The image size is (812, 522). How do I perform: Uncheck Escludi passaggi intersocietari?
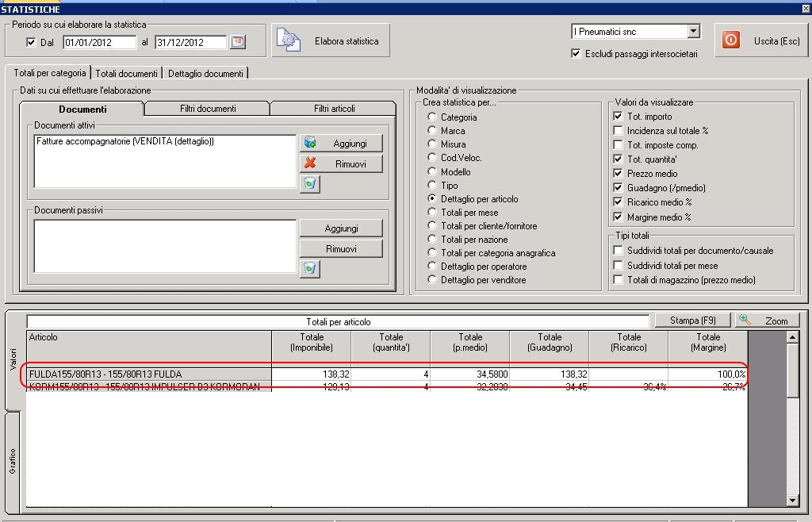coord(576,54)
